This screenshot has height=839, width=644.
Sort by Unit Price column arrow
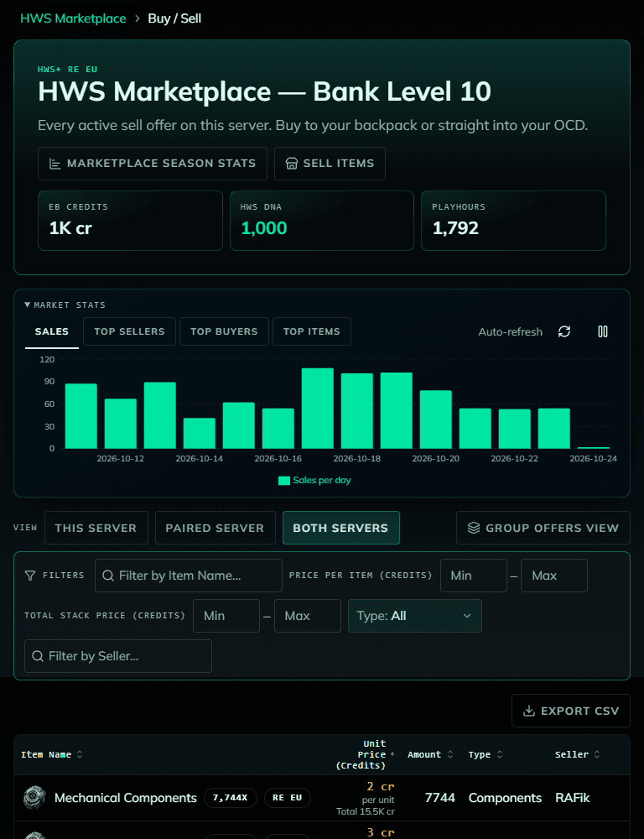(392, 754)
